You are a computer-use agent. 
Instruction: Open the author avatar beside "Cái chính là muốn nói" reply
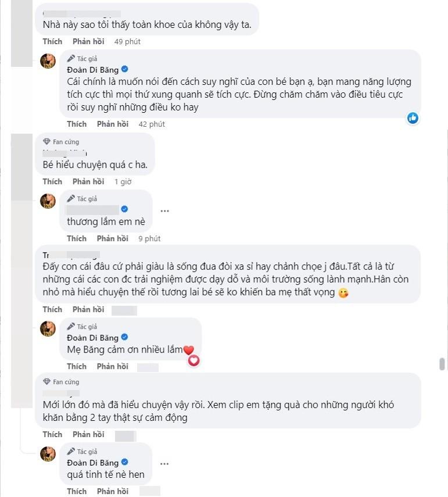pos(48,60)
